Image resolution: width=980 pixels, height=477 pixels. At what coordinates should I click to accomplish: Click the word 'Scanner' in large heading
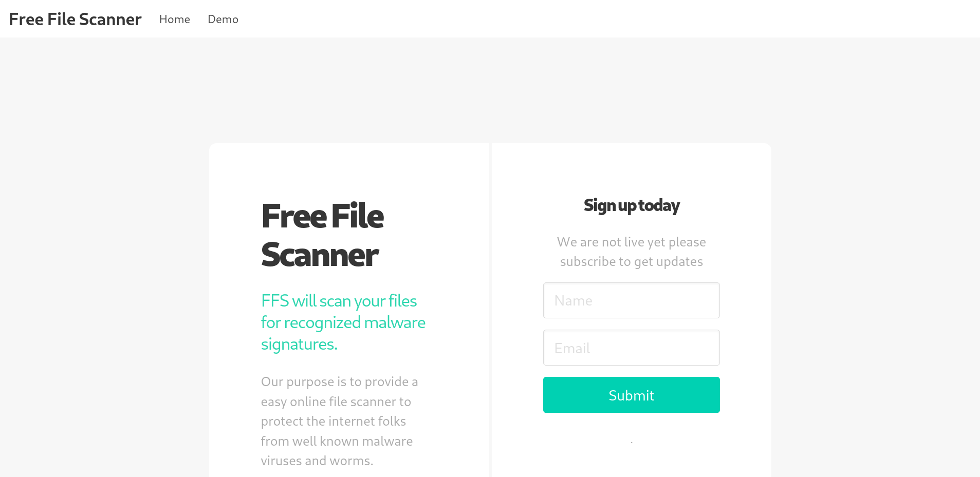coord(320,255)
